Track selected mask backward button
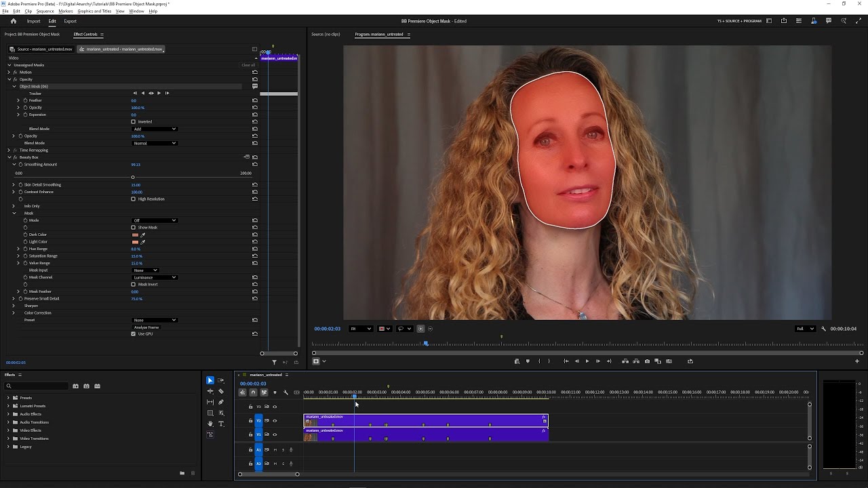The image size is (868, 488). point(142,93)
